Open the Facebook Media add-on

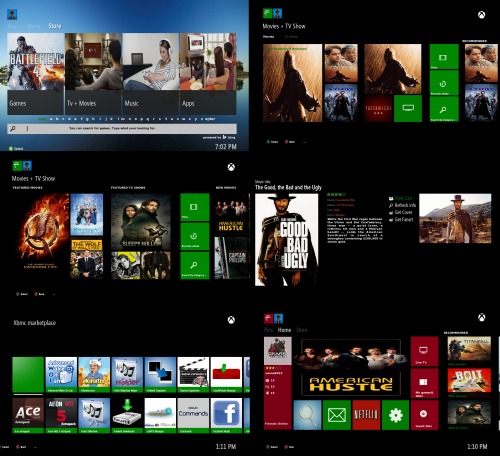point(226,416)
